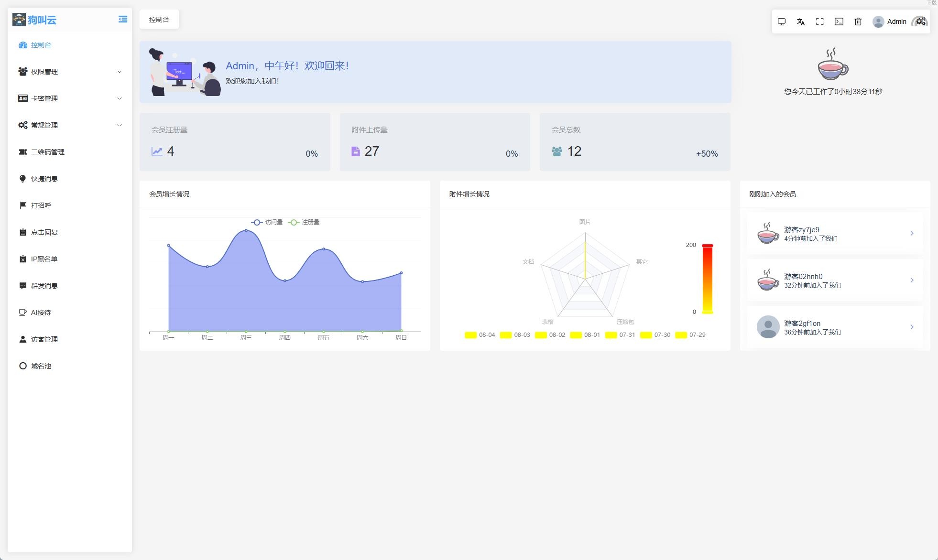The height and width of the screenshot is (560, 938).
Task: Click the 会员总数 statistics card
Action: pos(634,142)
